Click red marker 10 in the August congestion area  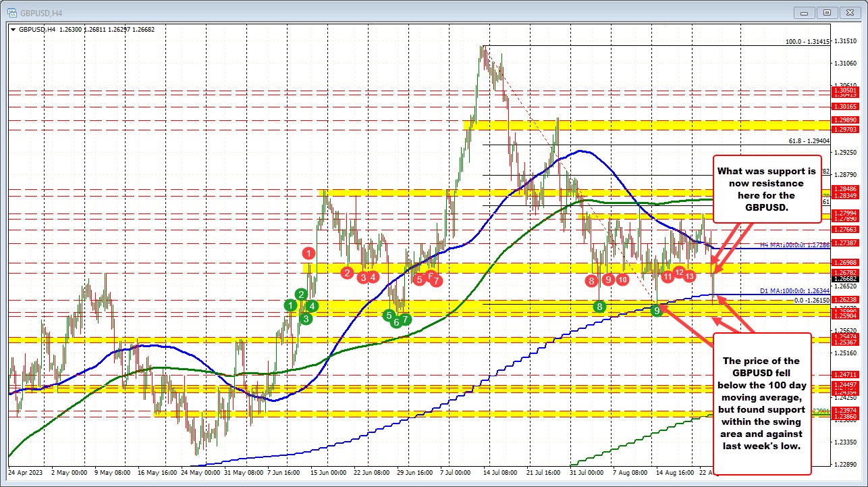[622, 278]
